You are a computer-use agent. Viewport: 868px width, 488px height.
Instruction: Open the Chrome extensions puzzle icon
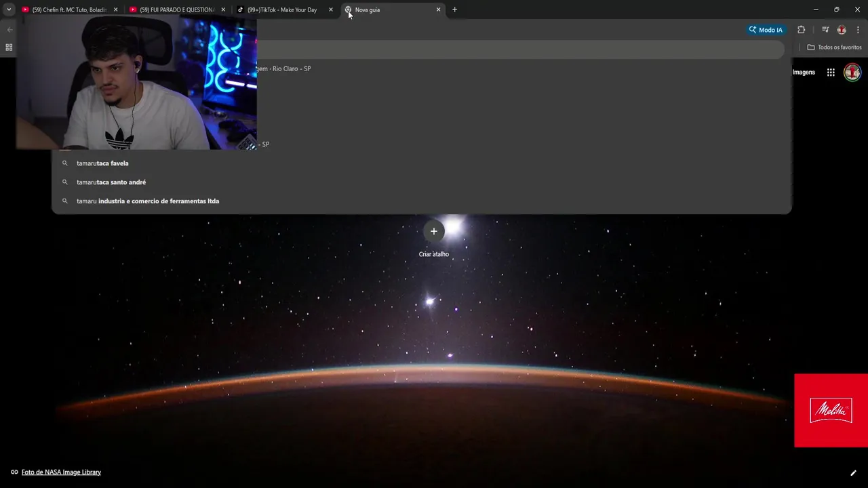point(801,30)
